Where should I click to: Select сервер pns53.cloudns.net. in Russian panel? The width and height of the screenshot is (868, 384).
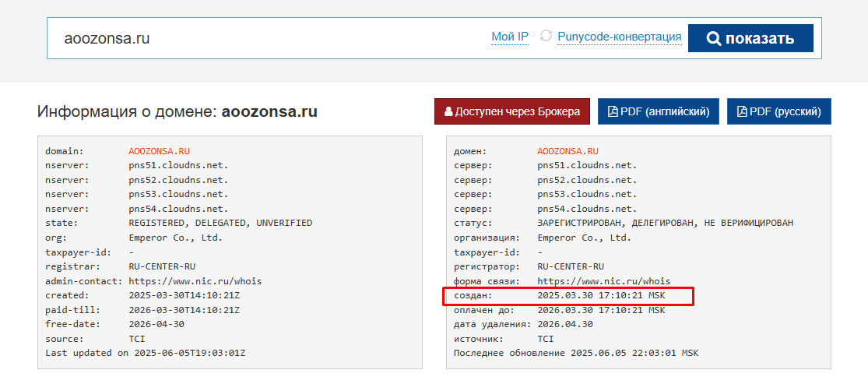point(587,194)
